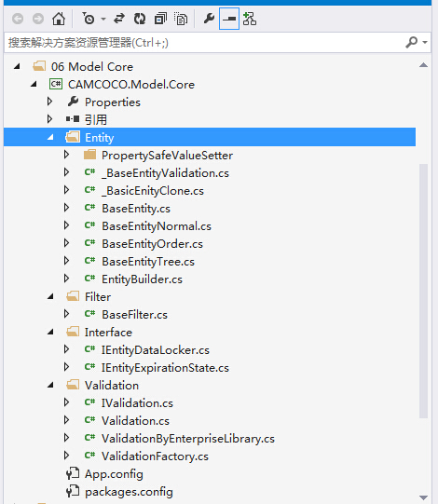Select _BasicEnityClone.cs file

coord(153,191)
